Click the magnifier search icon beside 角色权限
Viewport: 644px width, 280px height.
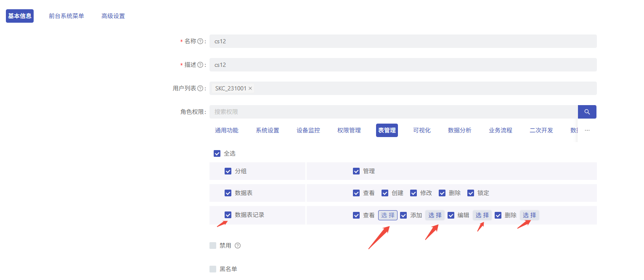(587, 111)
